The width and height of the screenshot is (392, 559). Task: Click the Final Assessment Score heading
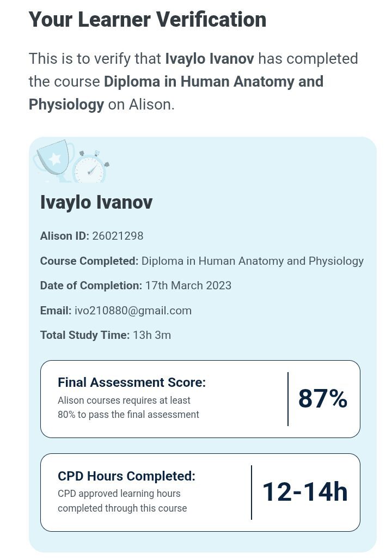click(x=132, y=382)
